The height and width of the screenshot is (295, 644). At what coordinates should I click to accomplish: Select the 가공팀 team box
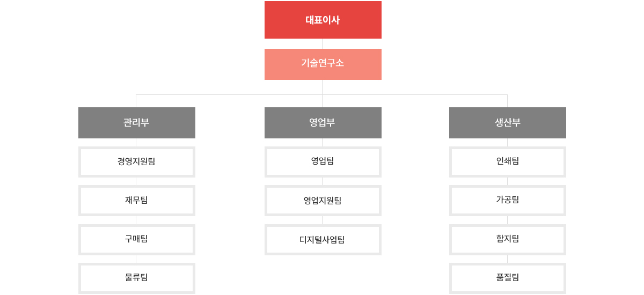click(508, 201)
